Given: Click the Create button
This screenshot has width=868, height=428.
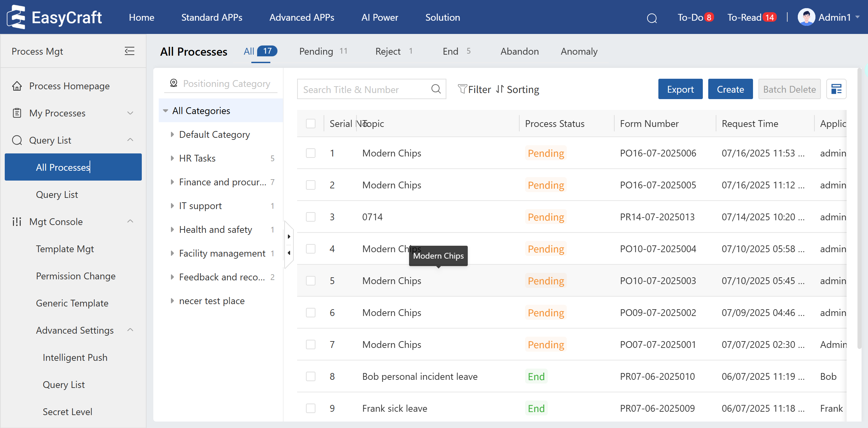Looking at the screenshot, I should click(730, 89).
